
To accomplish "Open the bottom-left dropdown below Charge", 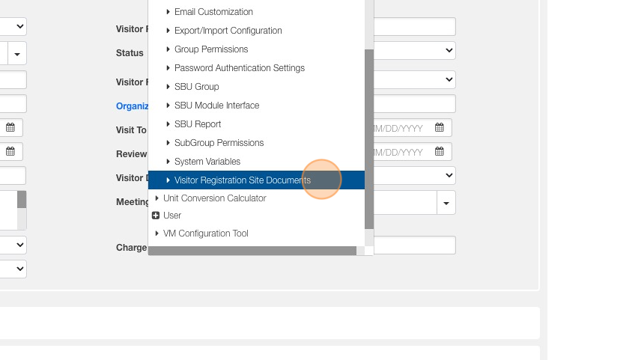I will (x=13, y=269).
